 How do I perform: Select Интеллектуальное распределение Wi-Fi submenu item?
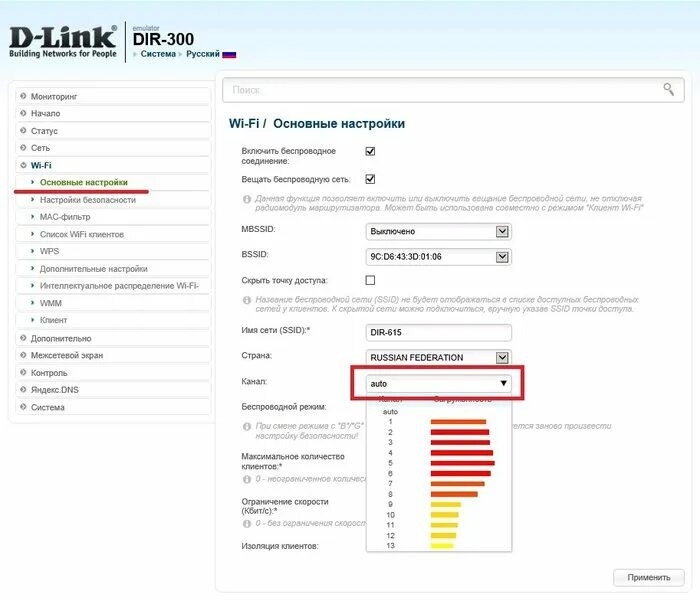click(112, 286)
